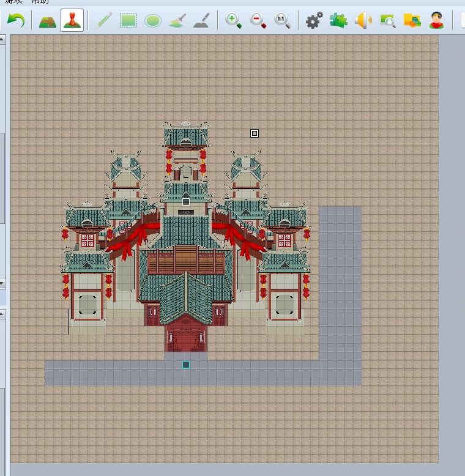
Task: Select the Pencil drawing tool
Action: [x=104, y=21]
